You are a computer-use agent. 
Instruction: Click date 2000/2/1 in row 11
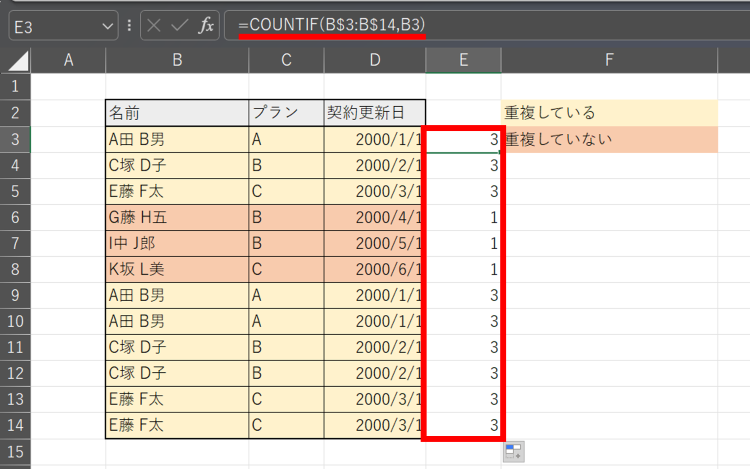(375, 347)
